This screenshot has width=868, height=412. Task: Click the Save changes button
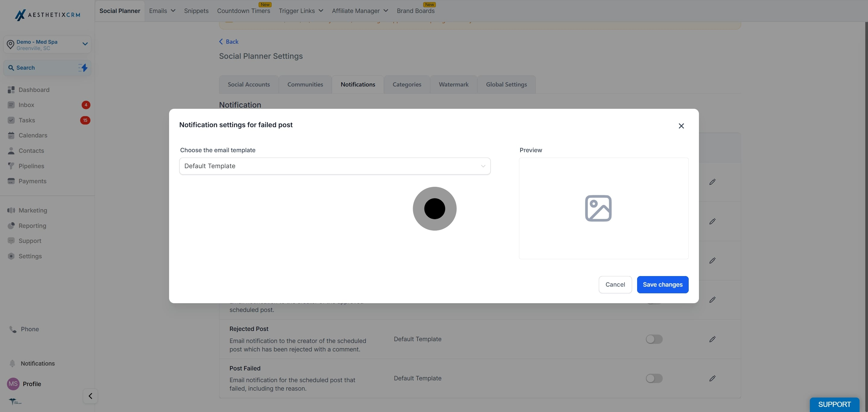(x=662, y=285)
